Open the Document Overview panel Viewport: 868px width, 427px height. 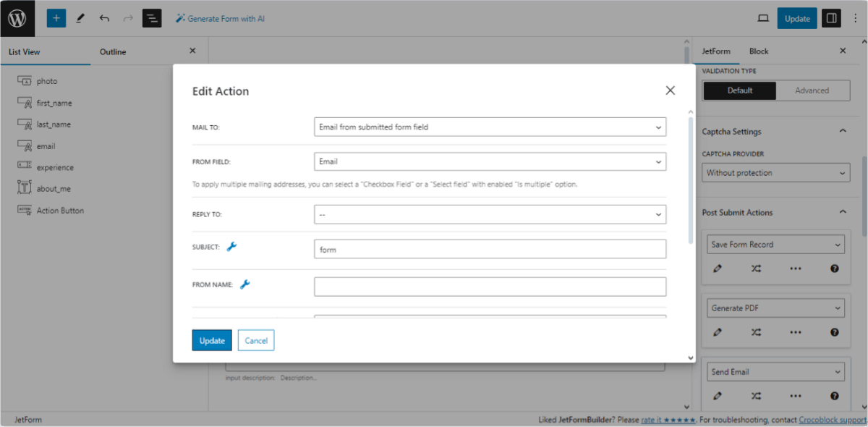pos(152,17)
